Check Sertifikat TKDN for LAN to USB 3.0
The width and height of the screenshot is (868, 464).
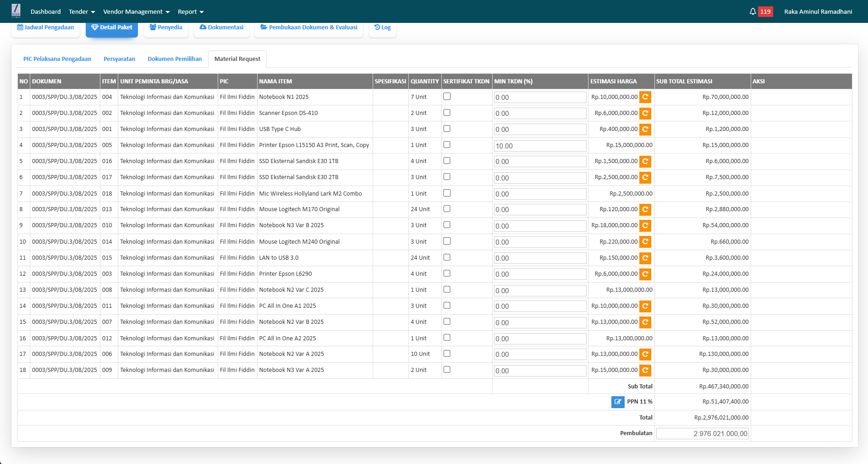pyautogui.click(x=447, y=257)
